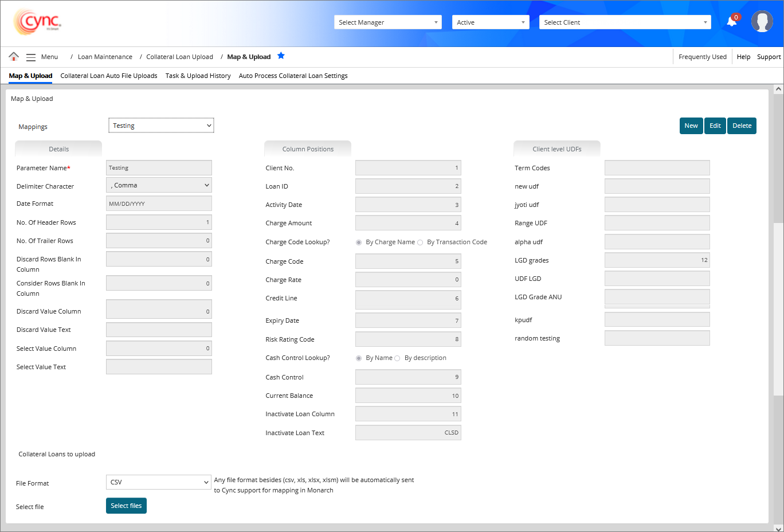Open the File Format CSV dropdown

(159, 482)
